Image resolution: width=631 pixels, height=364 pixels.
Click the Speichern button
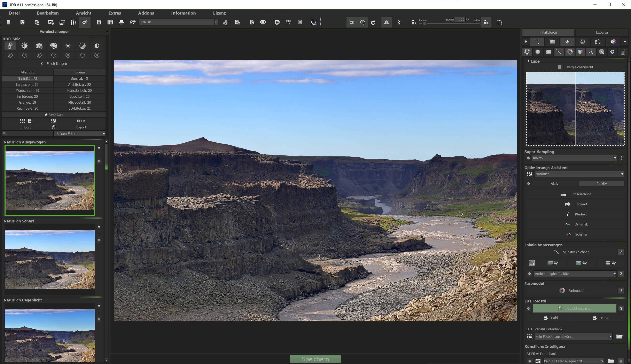[x=315, y=359]
